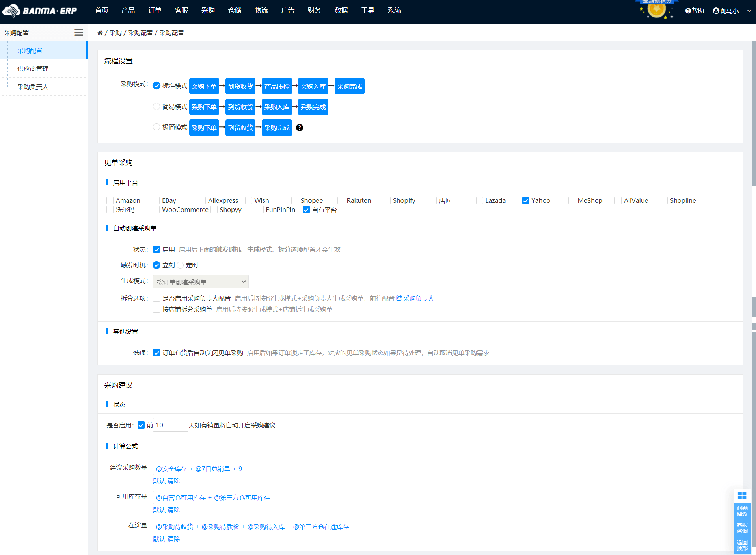This screenshot has width=756, height=555.
Task: Check 按店铺拆分采购单 checkbox
Action: (x=156, y=309)
